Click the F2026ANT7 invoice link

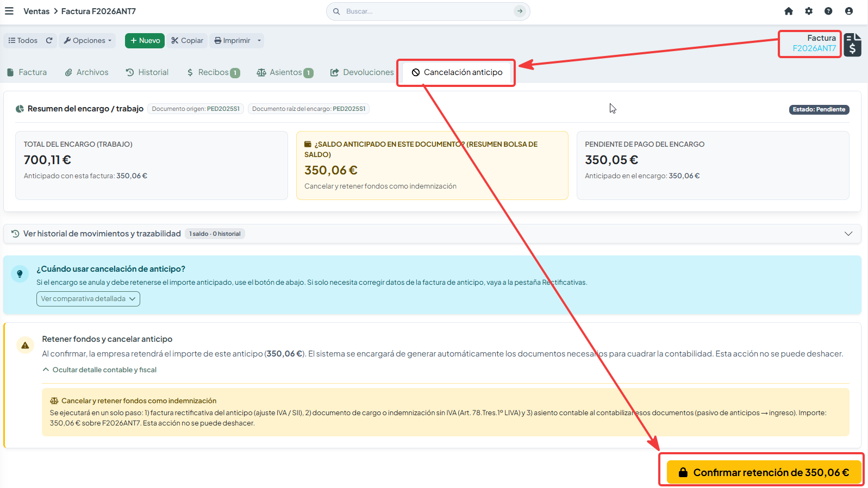[x=814, y=48]
